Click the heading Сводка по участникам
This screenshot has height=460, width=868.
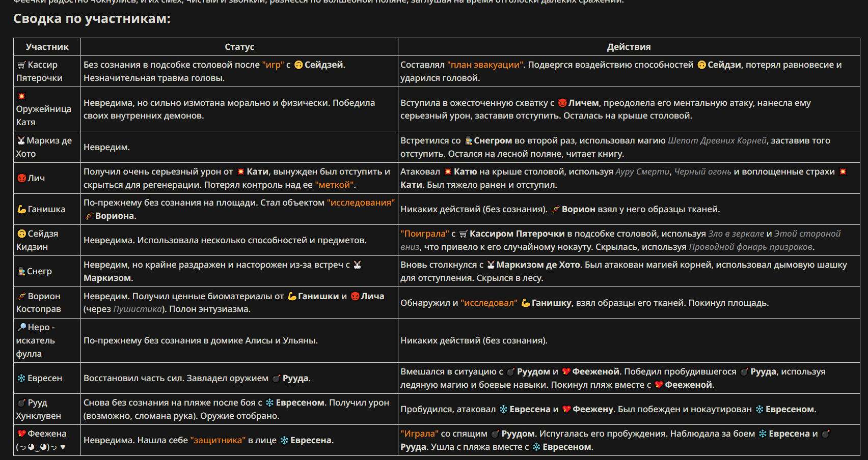point(92,19)
